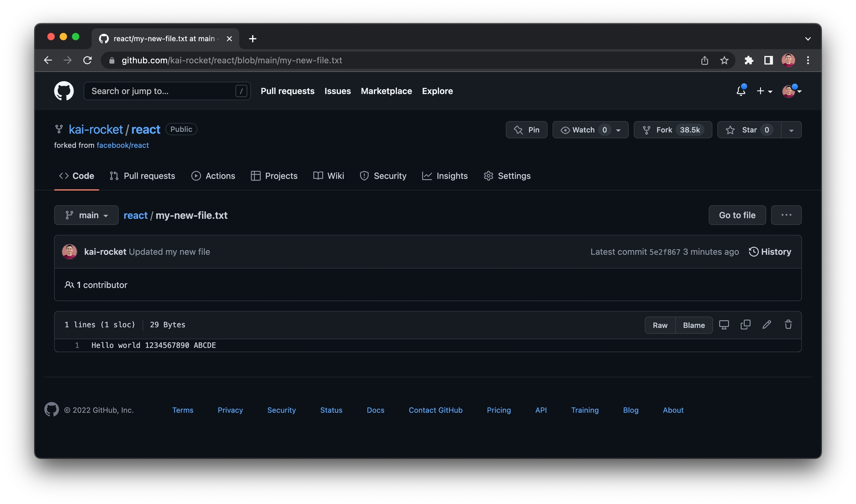Screen dimensions: 856x504
Task: Reload the page in browser
Action: (87, 60)
